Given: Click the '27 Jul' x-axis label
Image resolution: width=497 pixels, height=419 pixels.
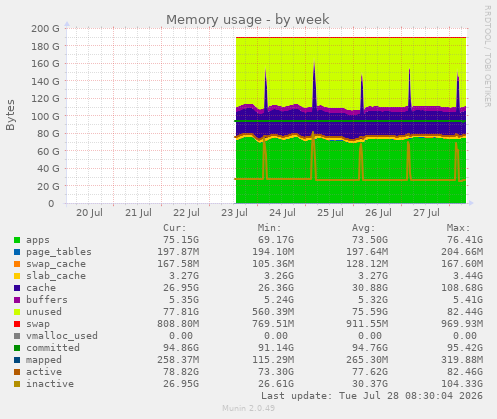Looking at the screenshot, I should pyautogui.click(x=426, y=213).
